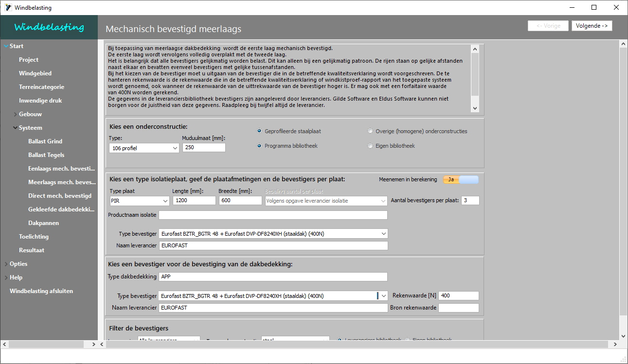Open Resultaat page
This screenshot has width=628, height=364.
[x=32, y=250]
